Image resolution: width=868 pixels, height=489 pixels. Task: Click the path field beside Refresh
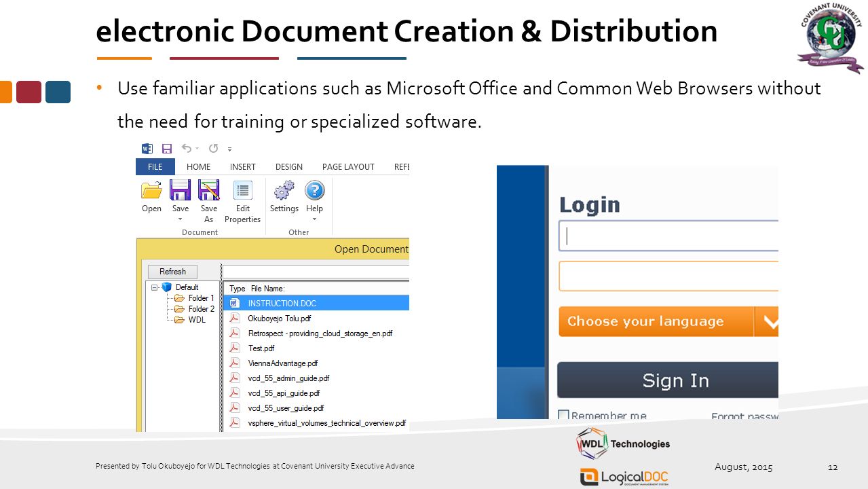[x=316, y=272]
